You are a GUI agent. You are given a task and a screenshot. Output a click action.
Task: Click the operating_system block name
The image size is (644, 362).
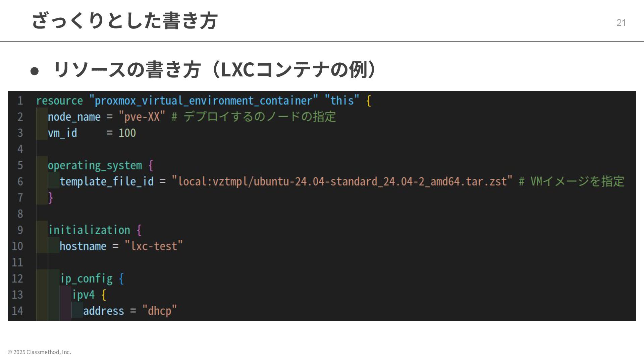(95, 165)
